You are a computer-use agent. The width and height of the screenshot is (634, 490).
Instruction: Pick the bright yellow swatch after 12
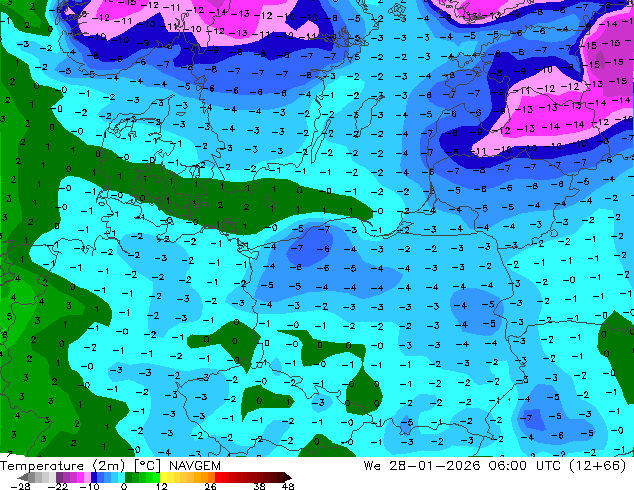pos(163,477)
